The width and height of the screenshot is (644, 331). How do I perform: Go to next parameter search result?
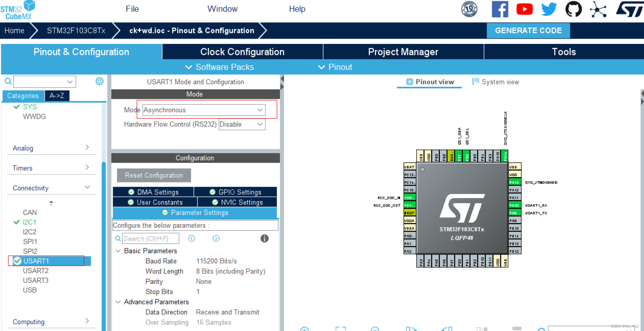tap(216, 238)
